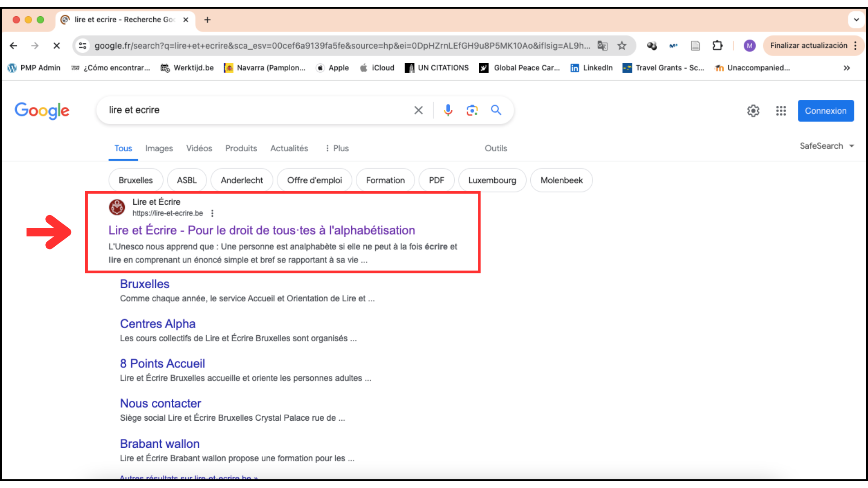The width and height of the screenshot is (868, 488).
Task: Show hidden bookmarks with double chevron
Action: (846, 68)
